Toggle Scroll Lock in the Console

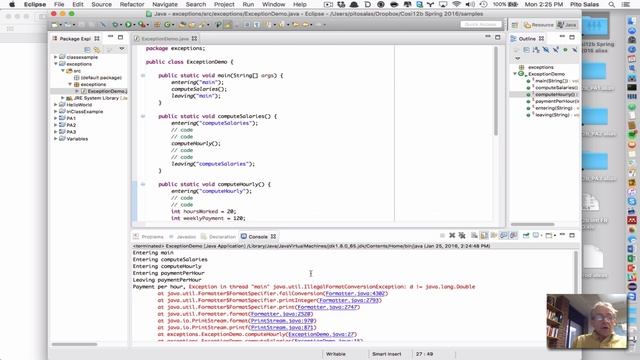coord(484,236)
